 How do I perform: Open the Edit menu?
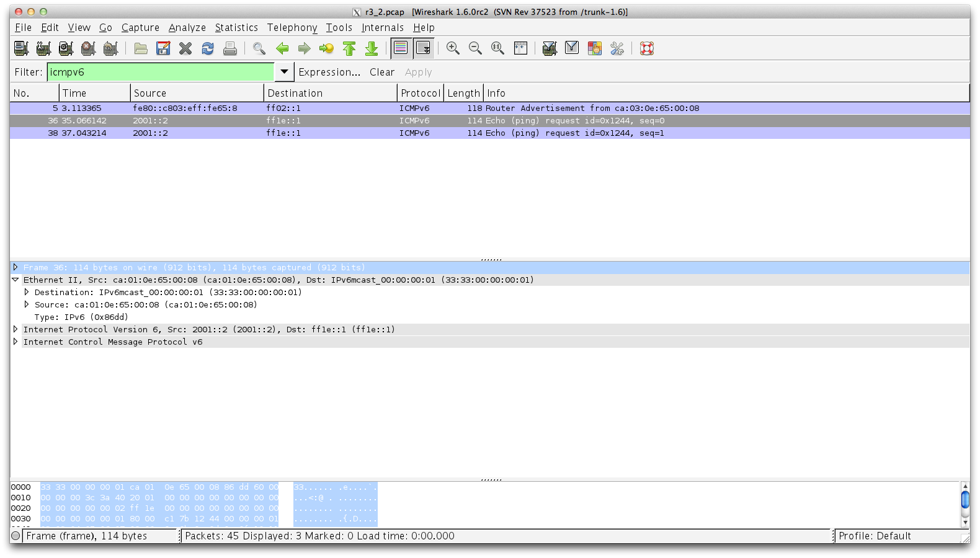tap(50, 27)
